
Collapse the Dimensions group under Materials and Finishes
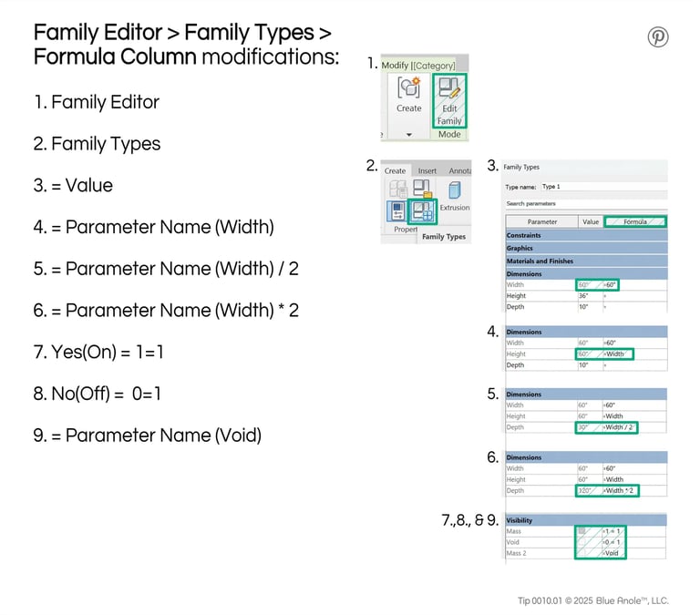coord(586,274)
